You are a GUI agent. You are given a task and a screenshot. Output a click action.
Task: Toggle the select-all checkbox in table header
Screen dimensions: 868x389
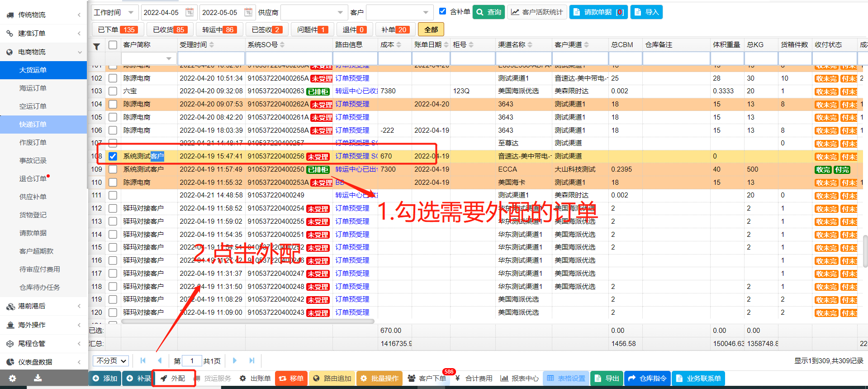point(113,45)
